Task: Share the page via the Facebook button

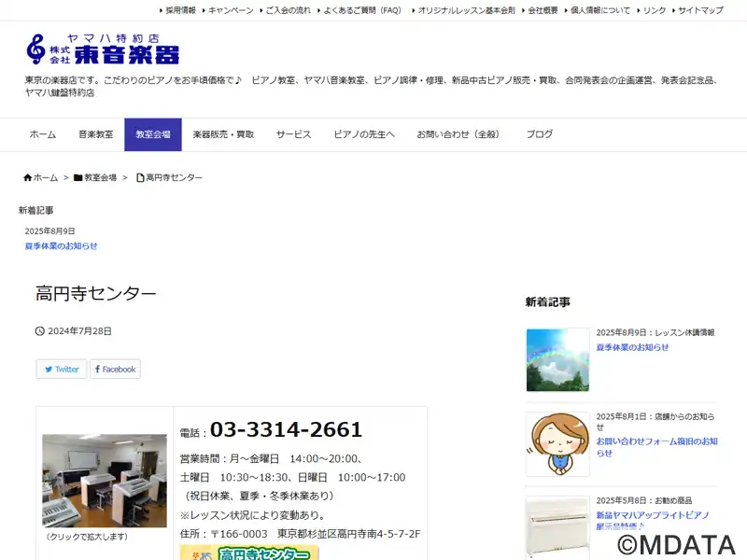Action: (x=115, y=369)
